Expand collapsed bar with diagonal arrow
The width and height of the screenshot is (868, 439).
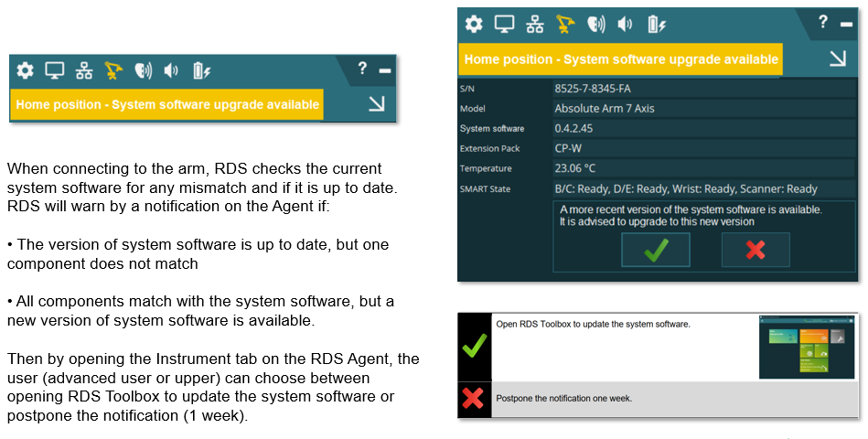click(377, 103)
